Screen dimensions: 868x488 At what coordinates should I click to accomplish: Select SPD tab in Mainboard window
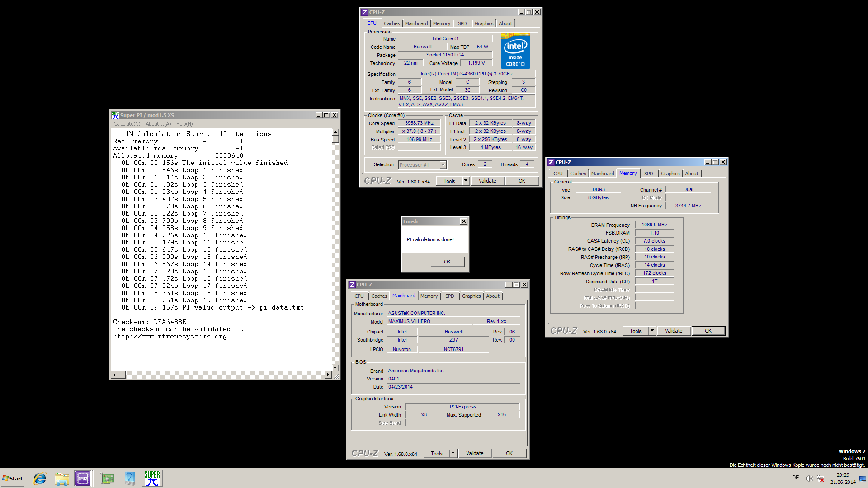(x=449, y=296)
